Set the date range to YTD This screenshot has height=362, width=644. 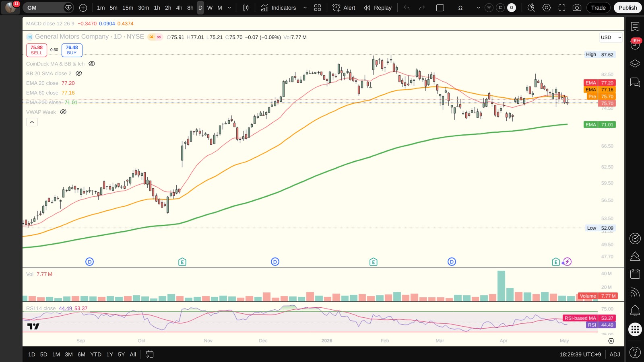point(96,354)
